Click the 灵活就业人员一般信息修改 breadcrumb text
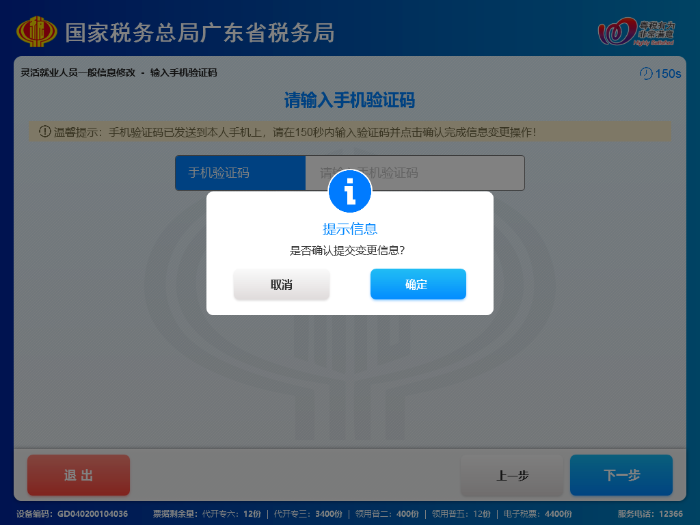This screenshot has height=525, width=700. point(78,72)
